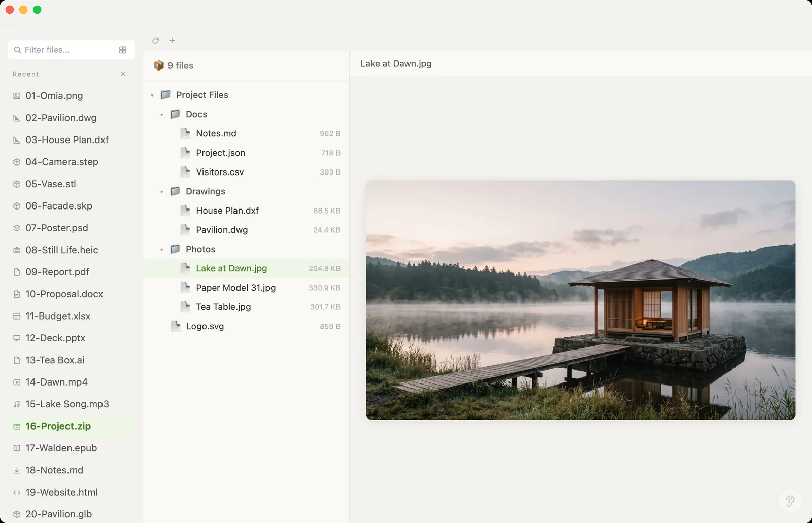Click the Lake at Dawn image preview
The width and height of the screenshot is (812, 523).
coord(581,300)
